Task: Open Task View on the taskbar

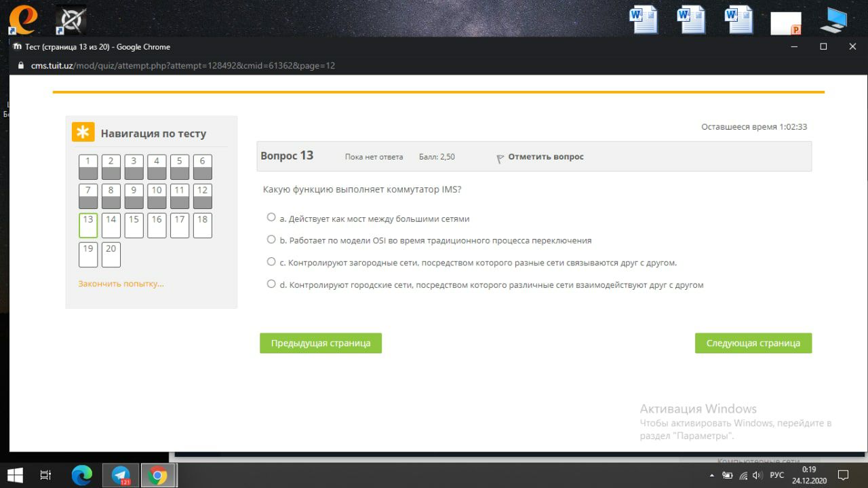Action: tap(45, 475)
